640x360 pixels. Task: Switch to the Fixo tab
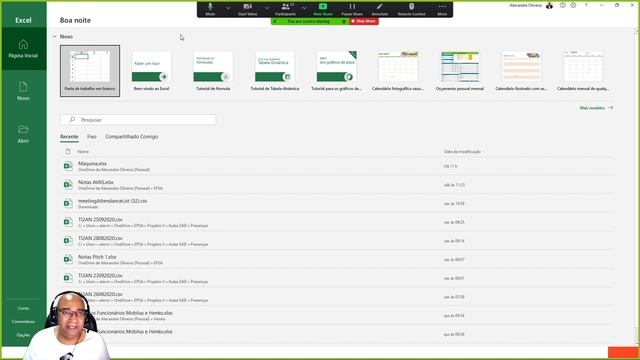click(x=91, y=137)
